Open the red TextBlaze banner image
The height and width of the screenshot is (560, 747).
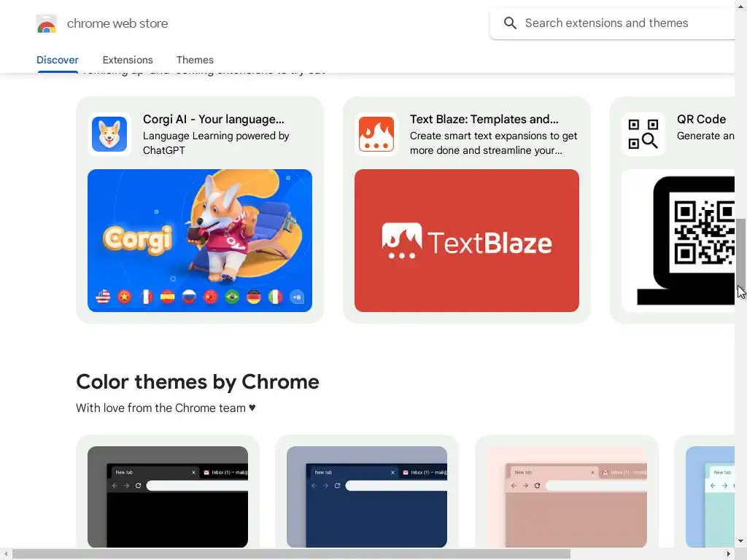tap(467, 241)
